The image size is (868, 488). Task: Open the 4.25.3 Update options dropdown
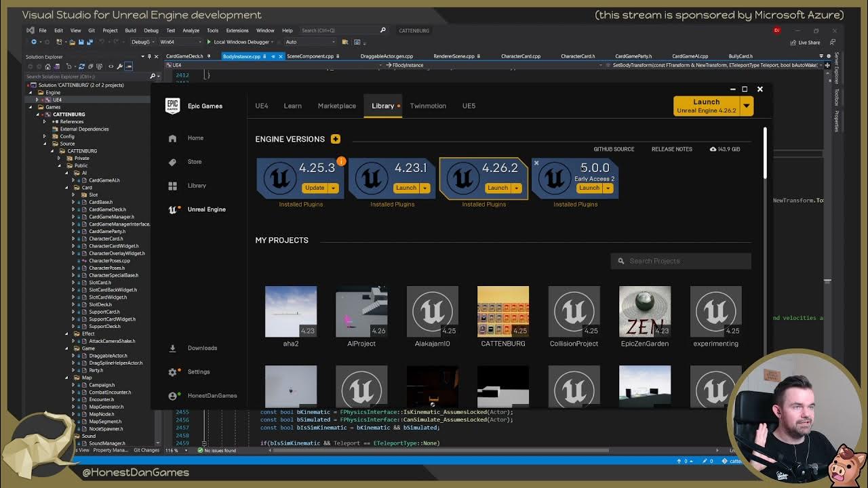[x=333, y=188]
